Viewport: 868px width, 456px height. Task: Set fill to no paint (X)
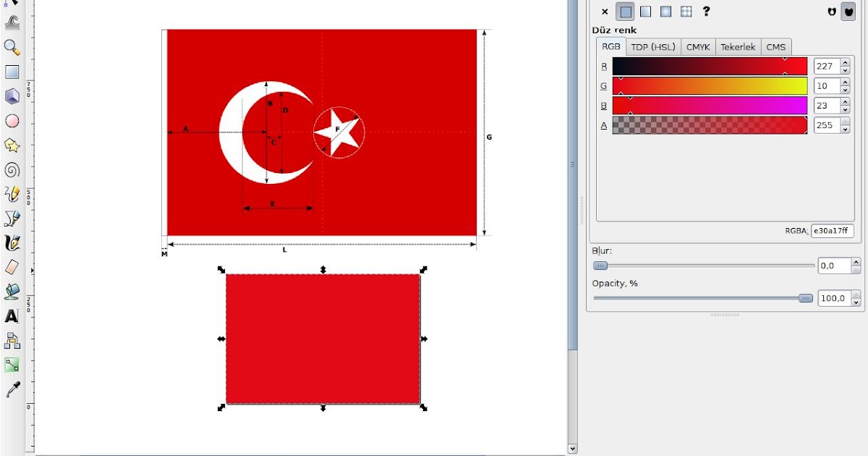(605, 12)
